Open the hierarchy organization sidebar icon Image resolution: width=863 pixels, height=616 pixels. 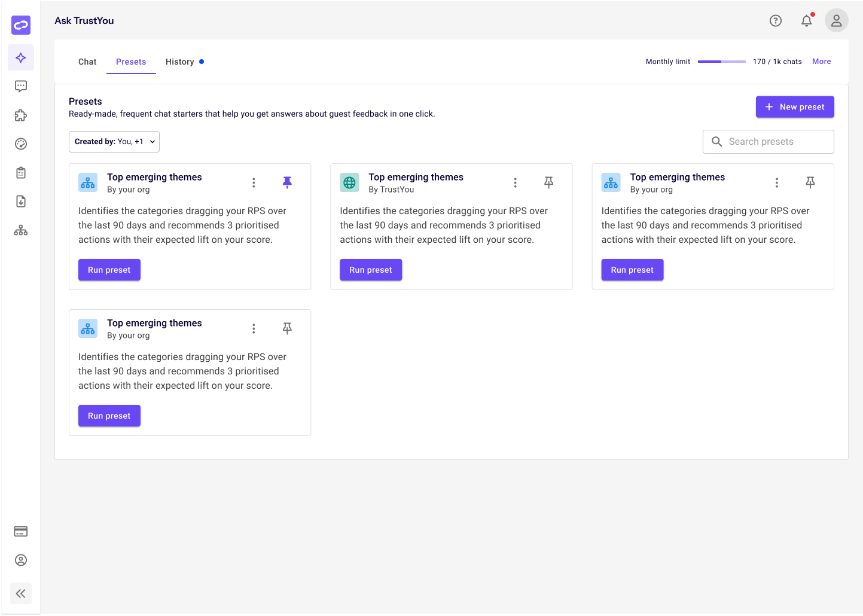coord(21,230)
